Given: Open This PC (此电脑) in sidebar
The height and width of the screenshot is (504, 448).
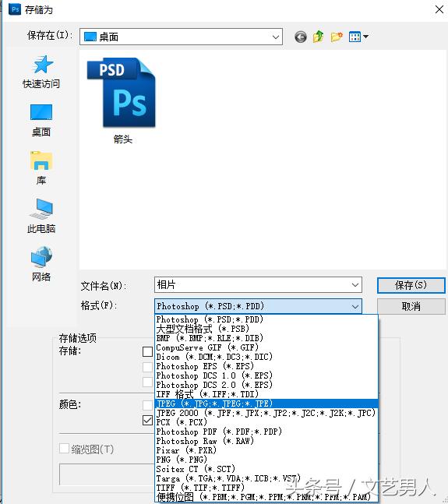Looking at the screenshot, I should click(x=41, y=216).
